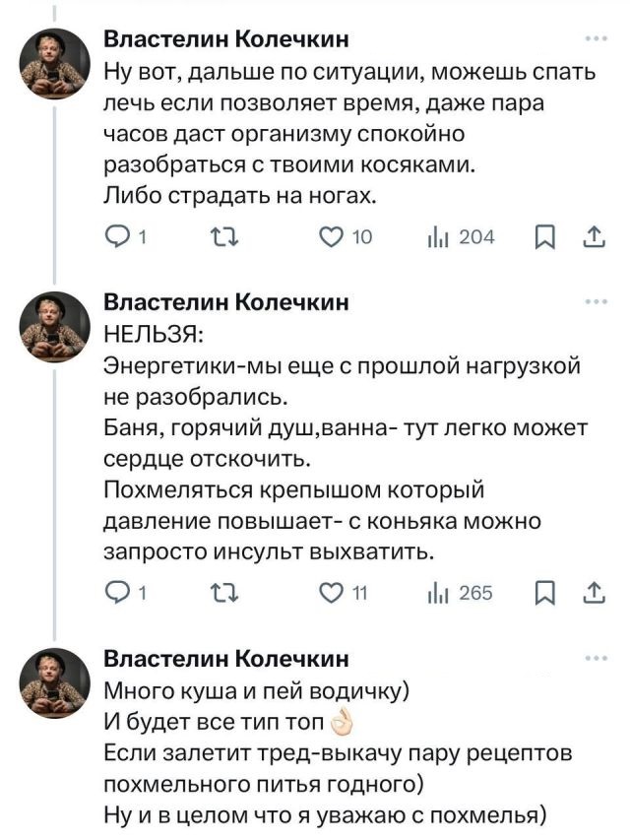The width and height of the screenshot is (630, 840).
Task: Bookmark the НЕЛЬЗЯ tweet
Action: pos(551,592)
